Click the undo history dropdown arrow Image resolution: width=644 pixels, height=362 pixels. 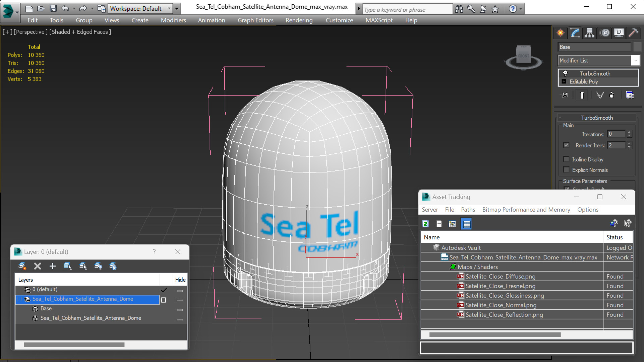74,8
